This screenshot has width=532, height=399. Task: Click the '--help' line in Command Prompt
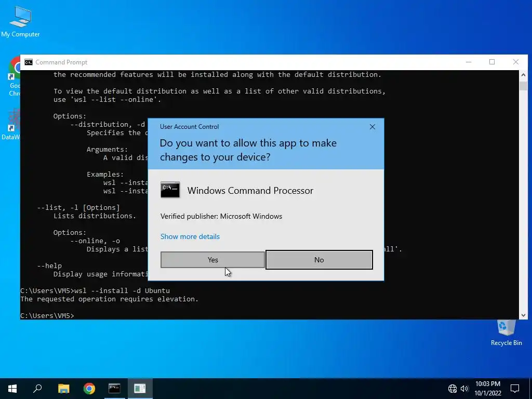pos(49,265)
